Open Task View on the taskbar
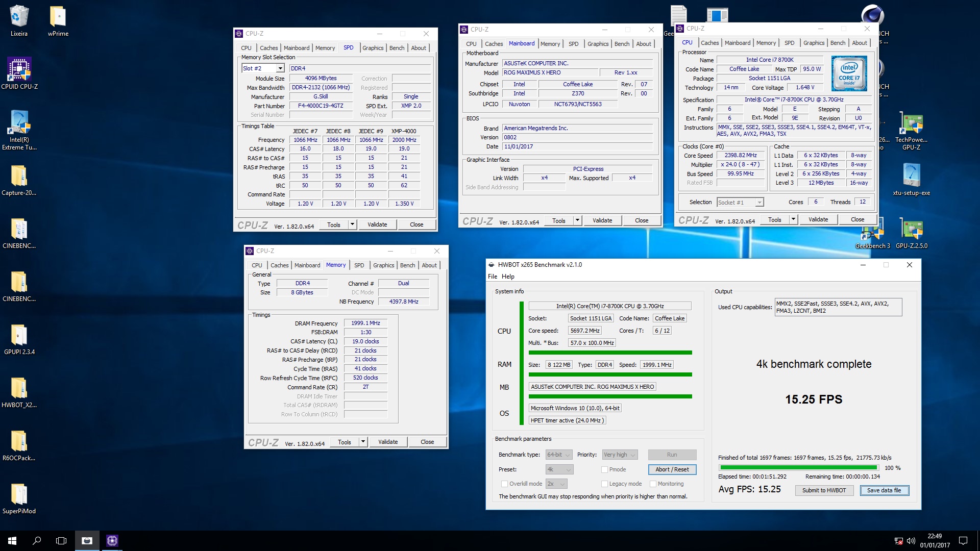The height and width of the screenshot is (551, 980). point(61,541)
